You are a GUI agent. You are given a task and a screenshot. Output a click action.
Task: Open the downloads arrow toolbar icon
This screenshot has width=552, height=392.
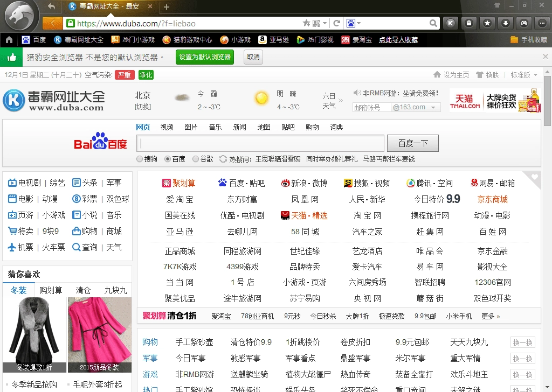(506, 23)
